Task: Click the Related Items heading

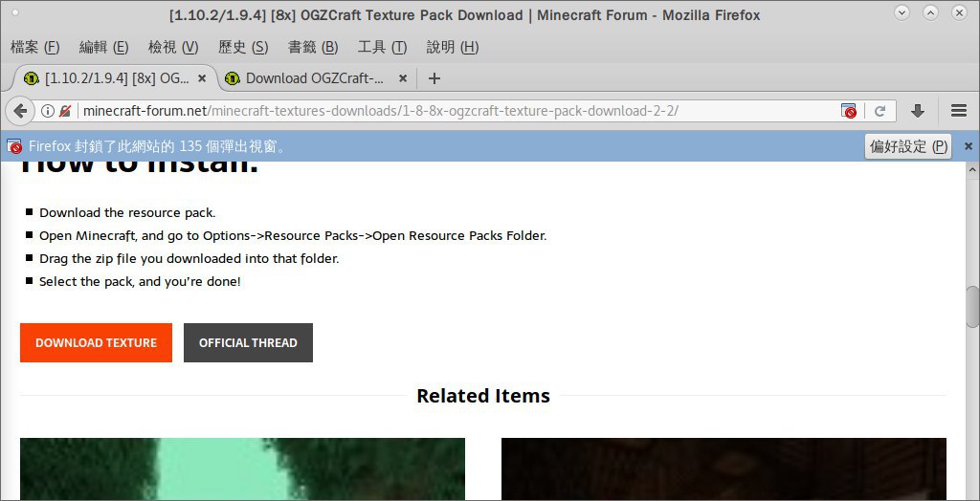Action: click(x=483, y=396)
